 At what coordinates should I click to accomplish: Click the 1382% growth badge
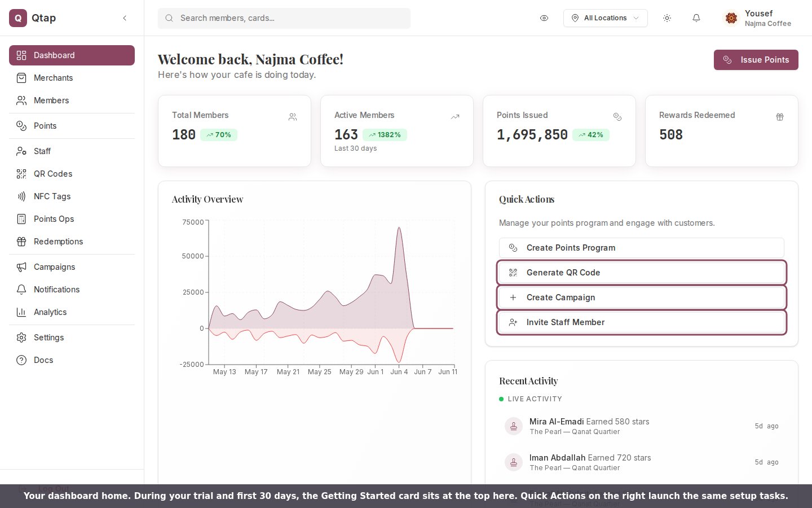(x=385, y=135)
